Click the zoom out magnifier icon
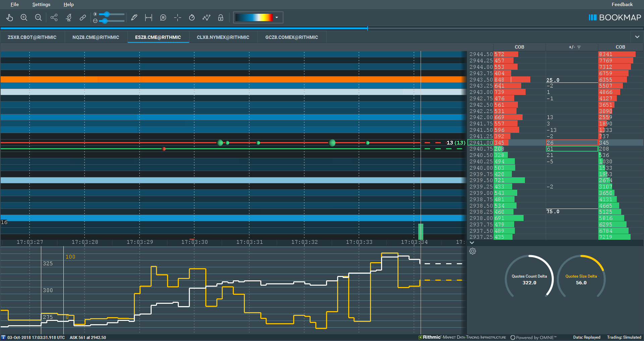This screenshot has height=341, width=644. point(38,17)
